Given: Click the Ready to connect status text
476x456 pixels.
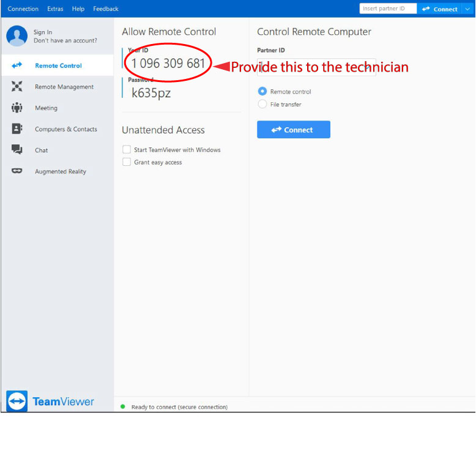Looking at the screenshot, I should 179,407.
